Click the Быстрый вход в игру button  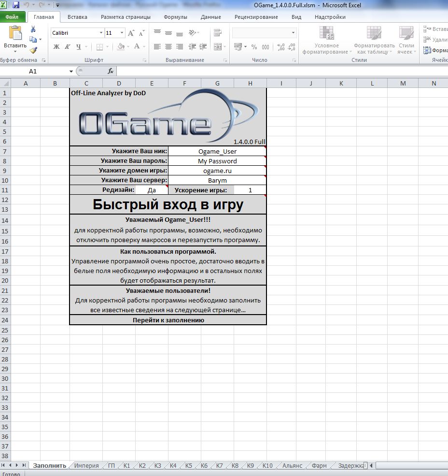[x=168, y=204]
